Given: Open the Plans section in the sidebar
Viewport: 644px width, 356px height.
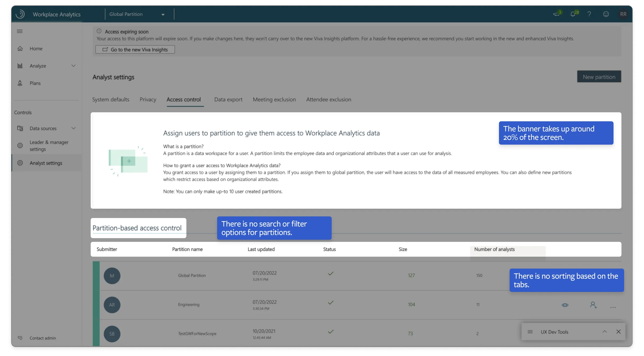Looking at the screenshot, I should [35, 83].
